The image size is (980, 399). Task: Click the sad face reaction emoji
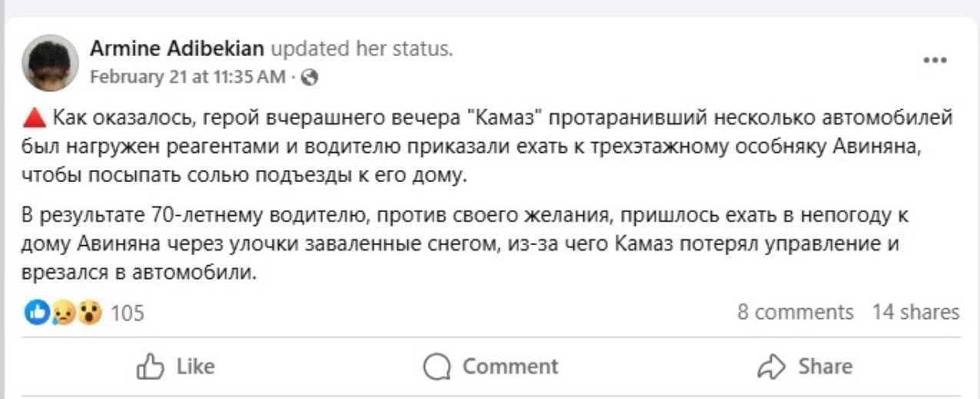coord(63,313)
